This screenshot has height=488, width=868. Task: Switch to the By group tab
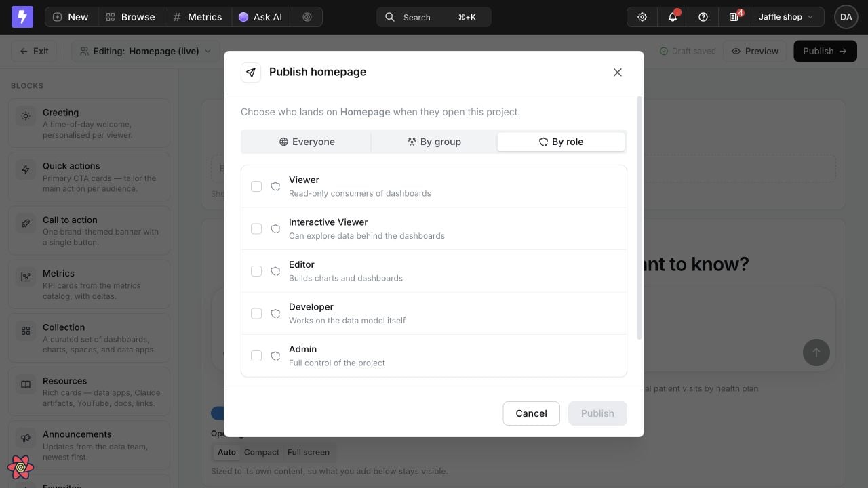(434, 142)
